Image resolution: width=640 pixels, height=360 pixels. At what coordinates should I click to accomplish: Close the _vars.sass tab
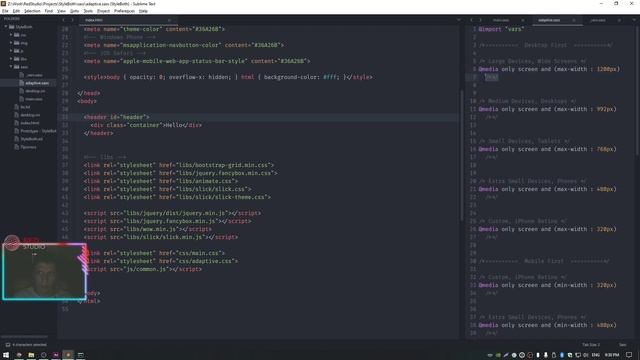(x=619, y=20)
